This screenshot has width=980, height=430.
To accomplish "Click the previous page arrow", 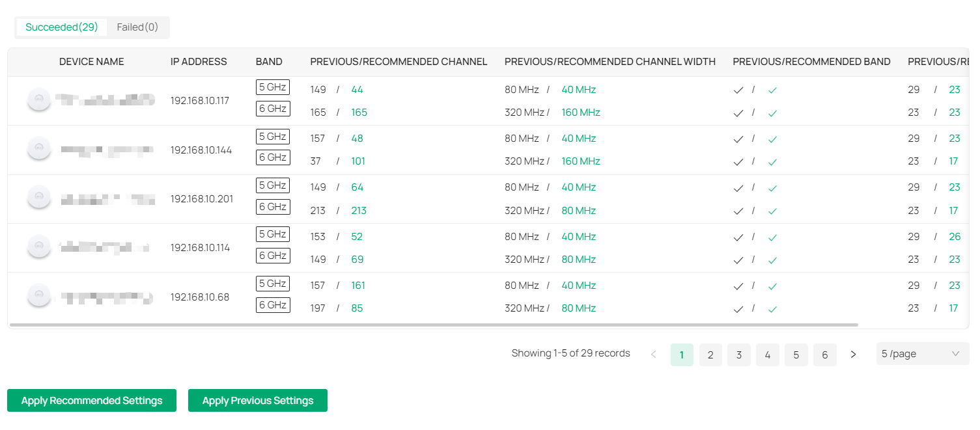I will click(x=654, y=355).
